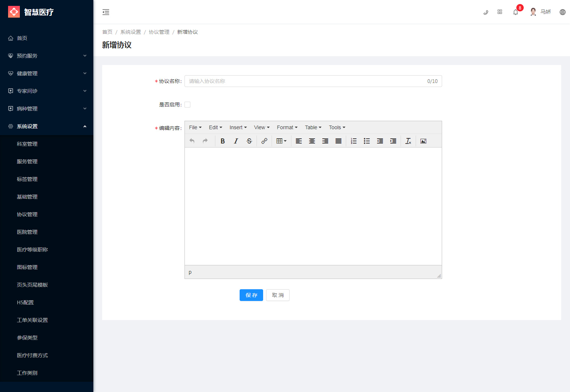Focus the 协议名称 input field
The height and width of the screenshot is (392, 570).
[313, 81]
